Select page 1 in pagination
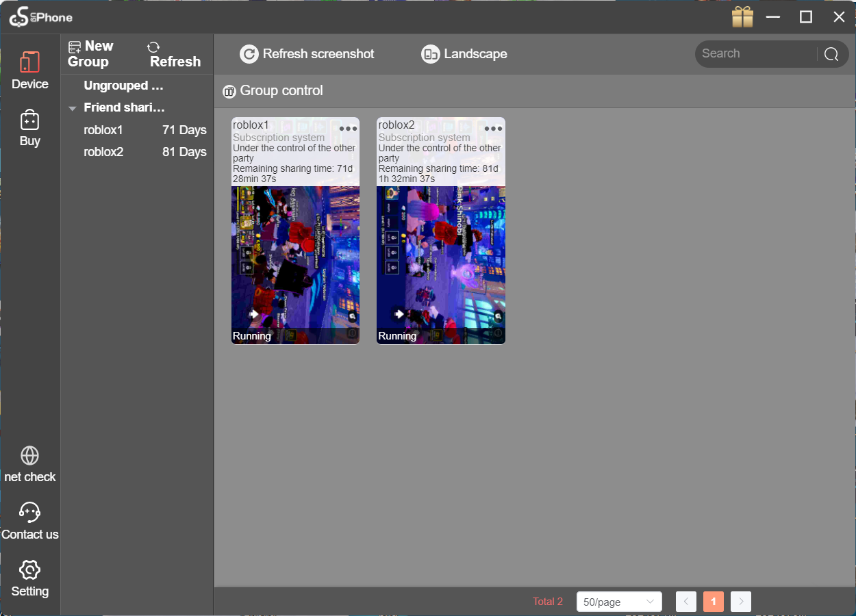This screenshot has width=856, height=616. (x=714, y=602)
